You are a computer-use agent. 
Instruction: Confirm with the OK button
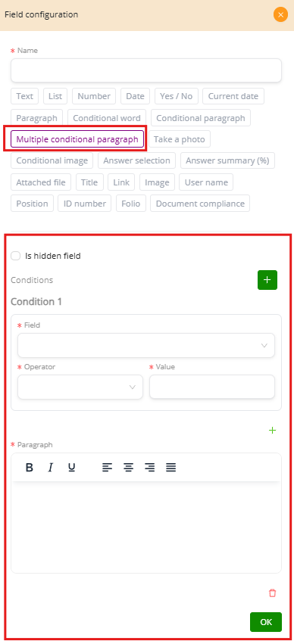pos(266,622)
